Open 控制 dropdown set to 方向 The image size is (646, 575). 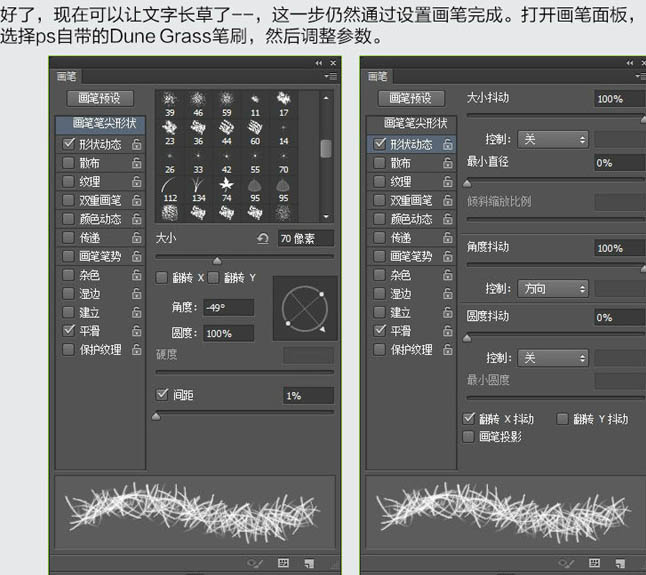553,289
